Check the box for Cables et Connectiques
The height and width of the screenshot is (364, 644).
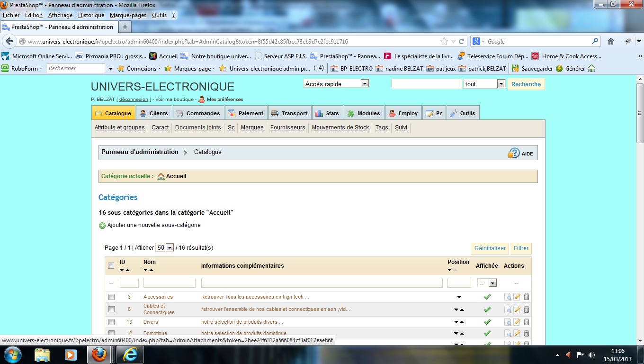tap(111, 309)
